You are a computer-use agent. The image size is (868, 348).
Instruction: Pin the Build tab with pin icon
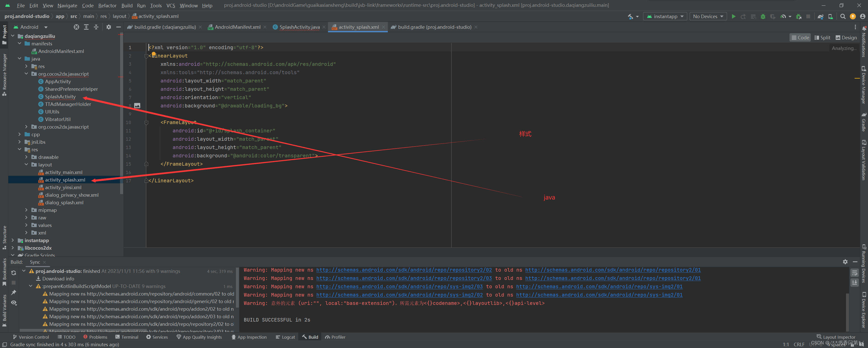tap(13, 293)
